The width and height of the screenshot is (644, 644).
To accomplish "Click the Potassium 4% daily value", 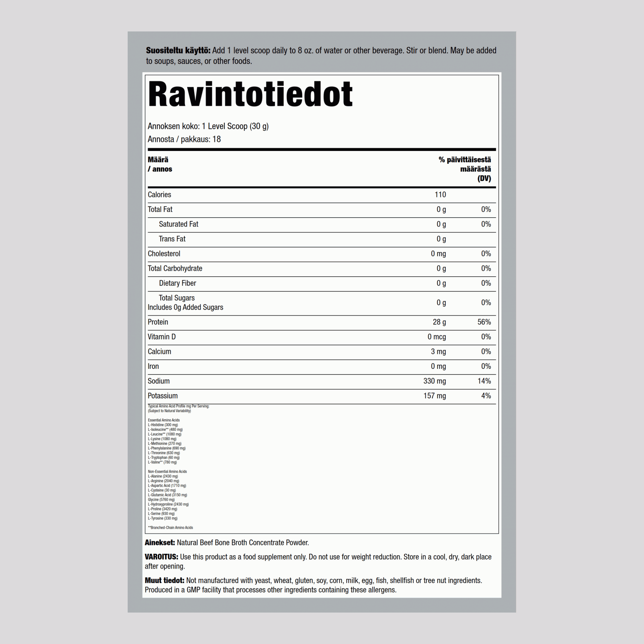I will (x=486, y=396).
